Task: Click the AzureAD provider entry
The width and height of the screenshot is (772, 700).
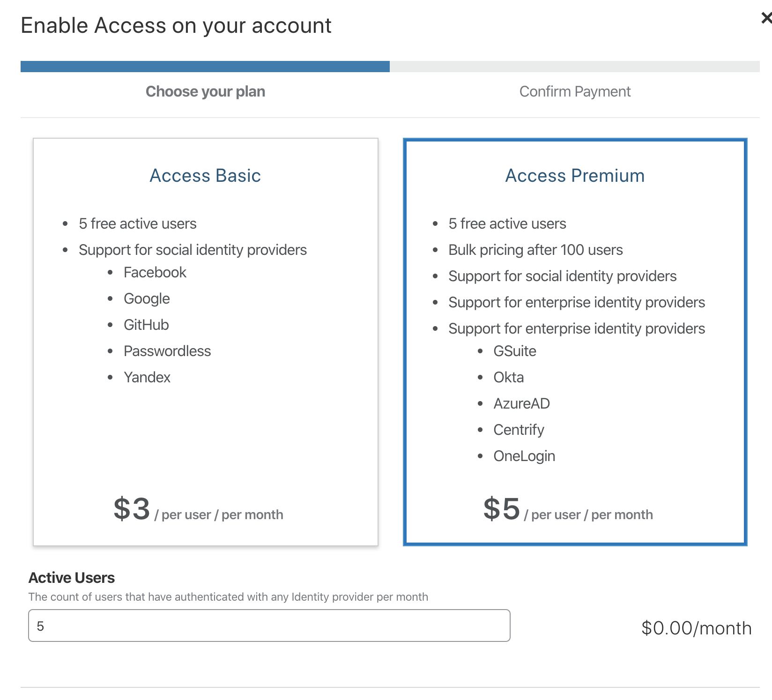Action: (521, 403)
